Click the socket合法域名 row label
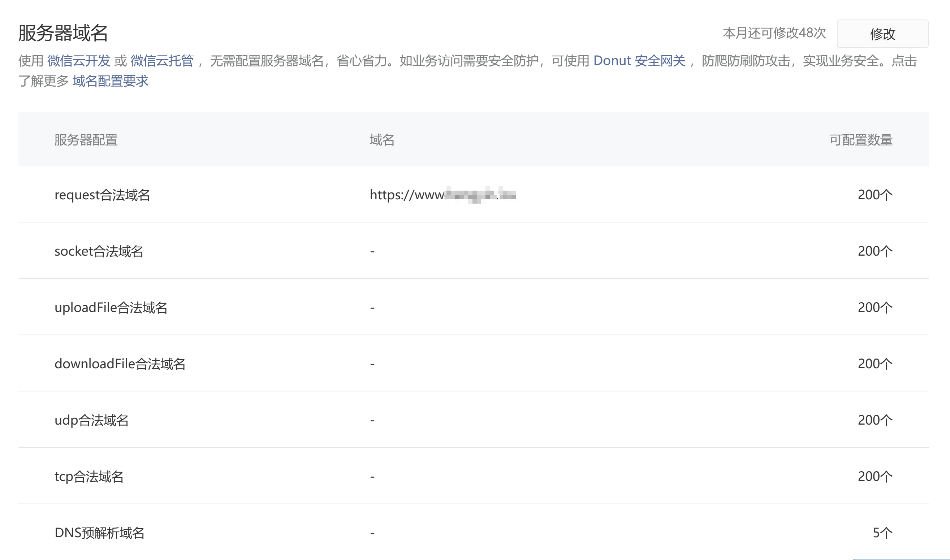 [99, 251]
